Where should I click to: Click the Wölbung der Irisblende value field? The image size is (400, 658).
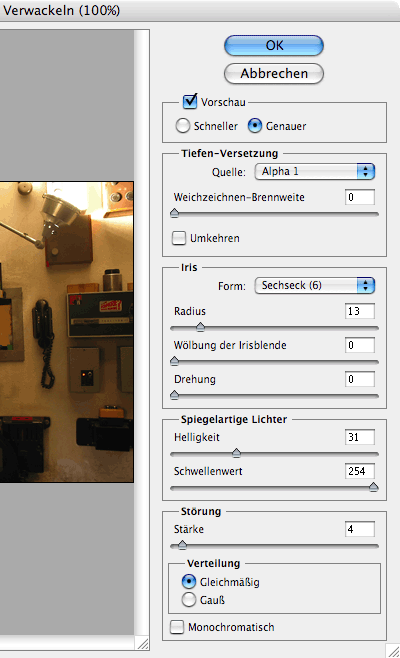click(360, 345)
